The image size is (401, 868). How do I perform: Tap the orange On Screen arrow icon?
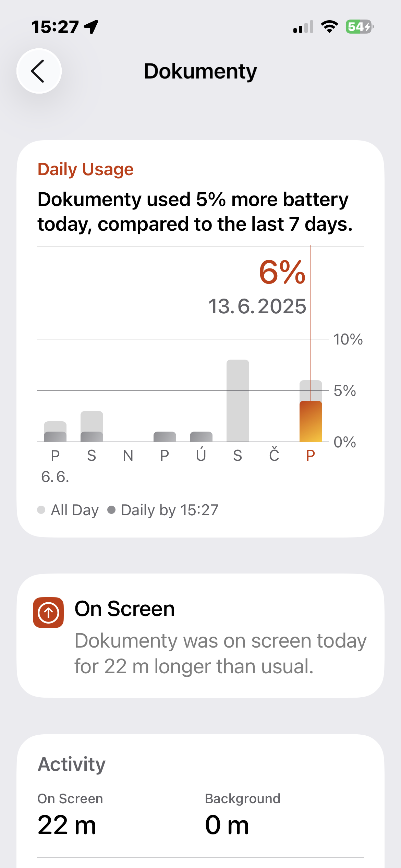pos(48,613)
